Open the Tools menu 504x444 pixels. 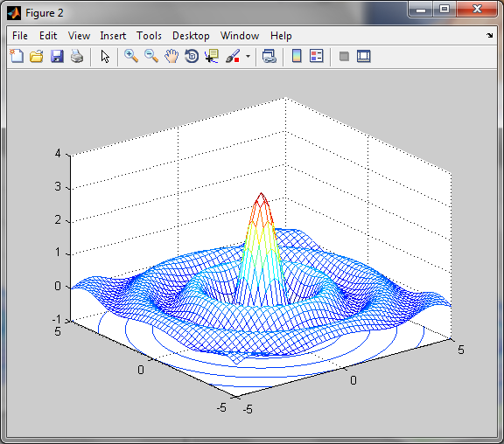pyautogui.click(x=149, y=36)
